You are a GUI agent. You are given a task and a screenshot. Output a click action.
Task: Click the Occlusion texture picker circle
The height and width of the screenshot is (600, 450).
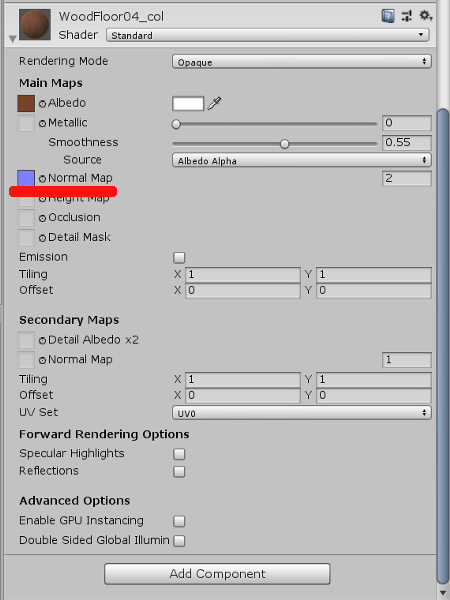coord(42,218)
